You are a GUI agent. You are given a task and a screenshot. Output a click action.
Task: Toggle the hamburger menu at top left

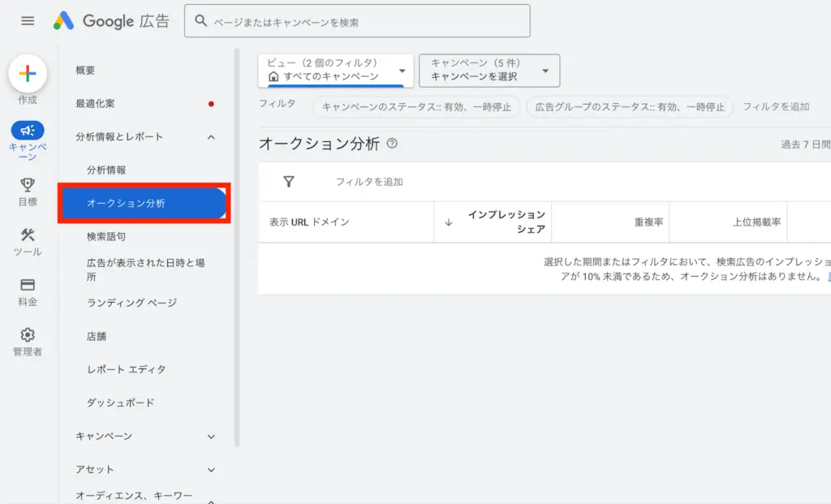[27, 20]
